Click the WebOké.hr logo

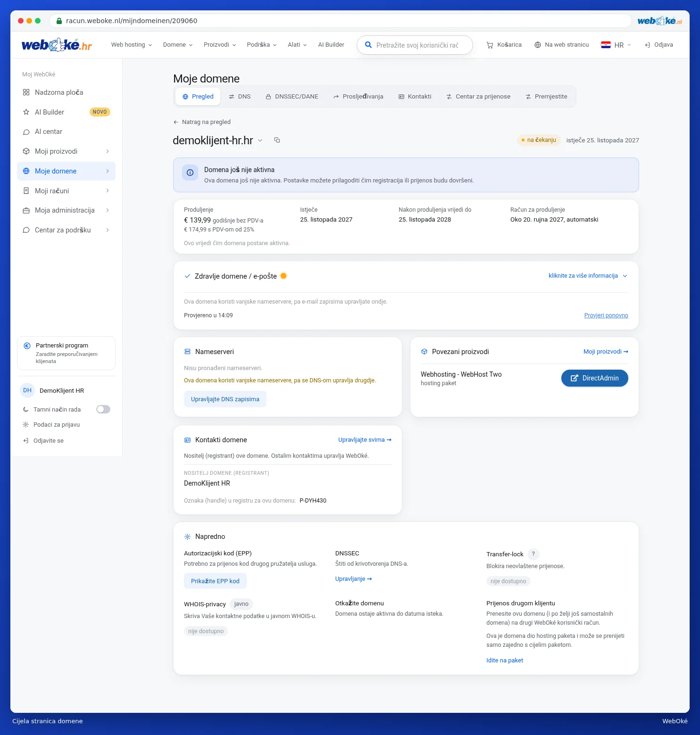(57, 45)
